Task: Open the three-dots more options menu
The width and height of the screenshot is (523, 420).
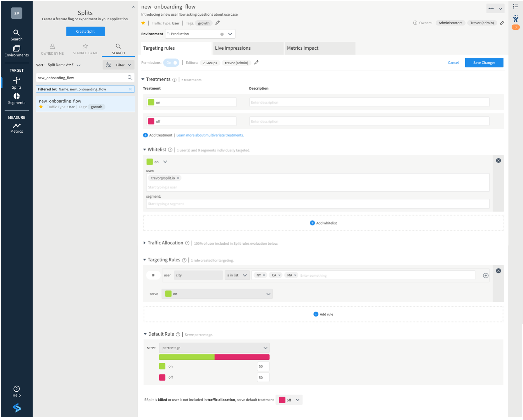Action: (491, 8)
